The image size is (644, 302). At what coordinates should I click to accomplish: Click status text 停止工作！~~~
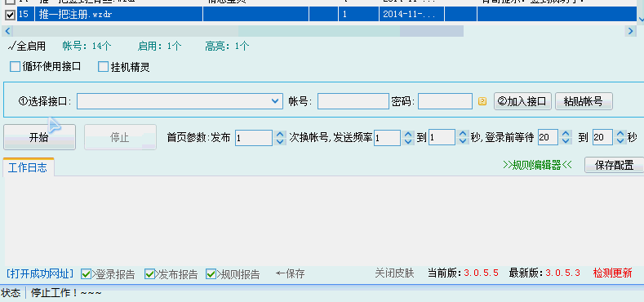[x=66, y=293]
